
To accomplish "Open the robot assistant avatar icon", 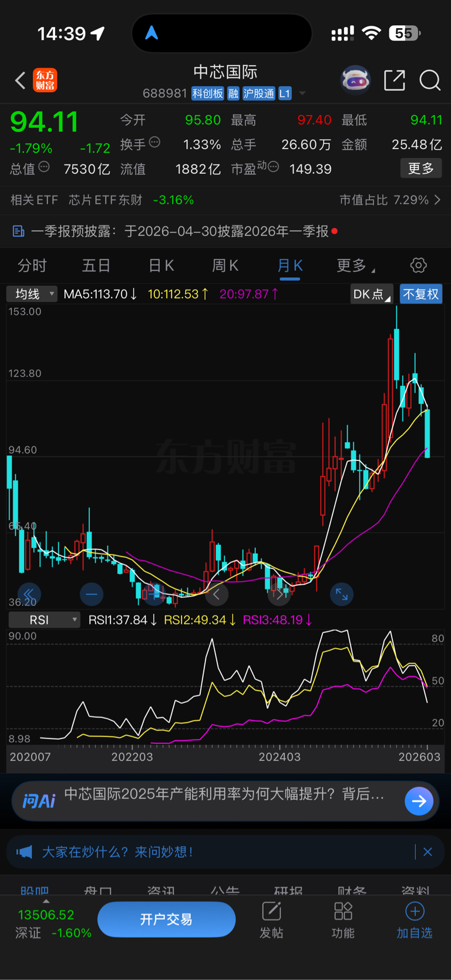I will pyautogui.click(x=356, y=80).
